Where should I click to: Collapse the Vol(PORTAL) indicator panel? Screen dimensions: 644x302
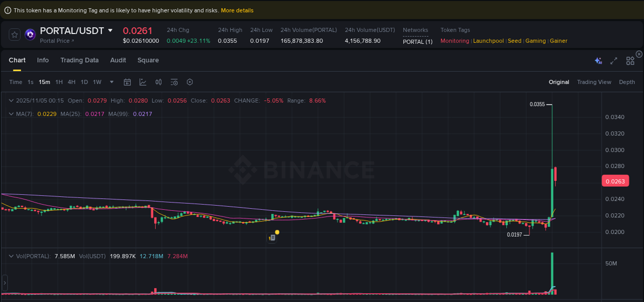11,256
